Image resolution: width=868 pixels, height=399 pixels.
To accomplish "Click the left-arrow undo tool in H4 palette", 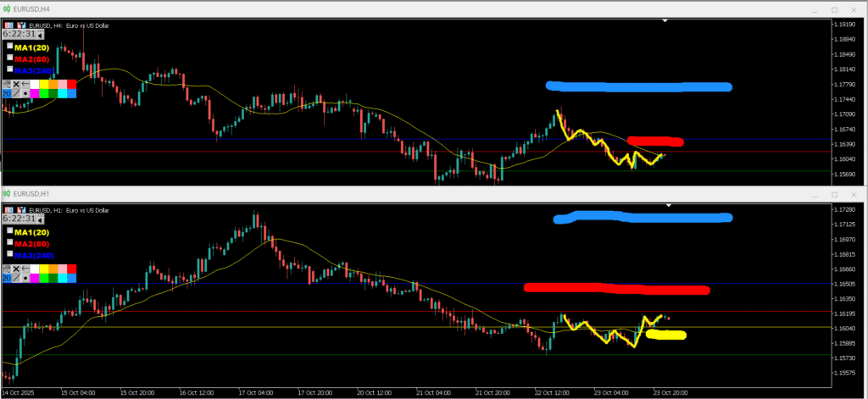I will (x=25, y=84).
